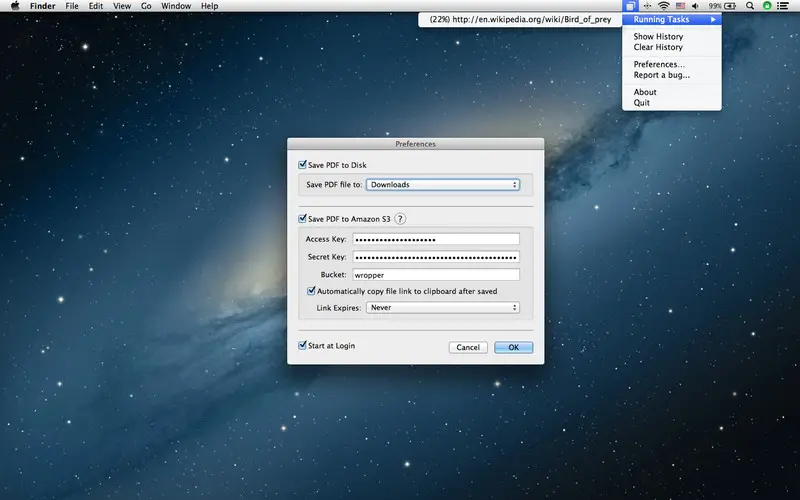Choose Quit from the status menu

[x=641, y=103]
